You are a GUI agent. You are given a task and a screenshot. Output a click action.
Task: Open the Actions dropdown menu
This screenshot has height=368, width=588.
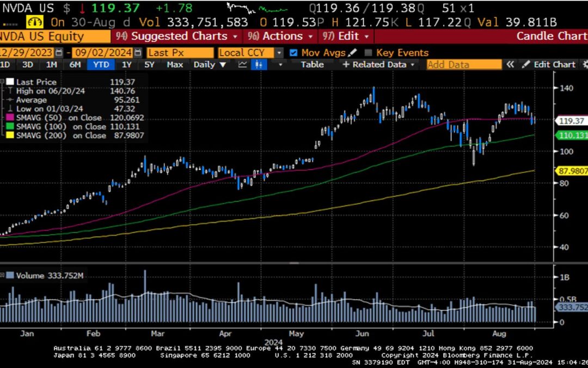click(280, 36)
